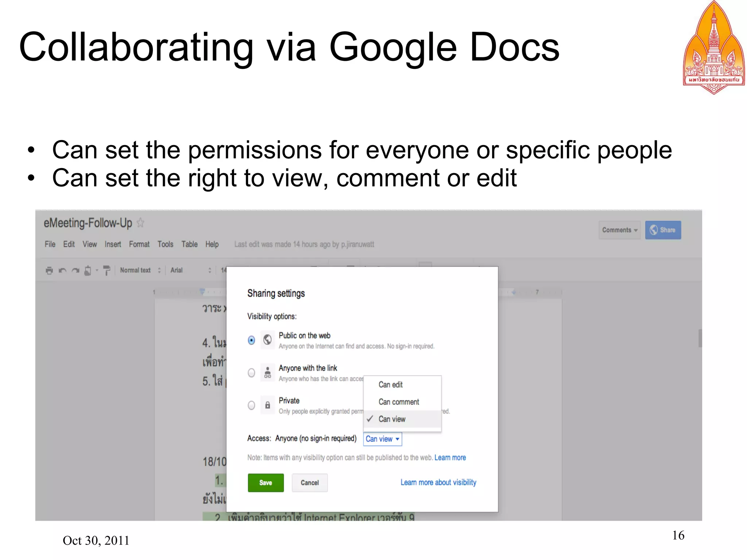Click the Visibility options label
The width and height of the screenshot is (747, 560).
[x=272, y=316]
